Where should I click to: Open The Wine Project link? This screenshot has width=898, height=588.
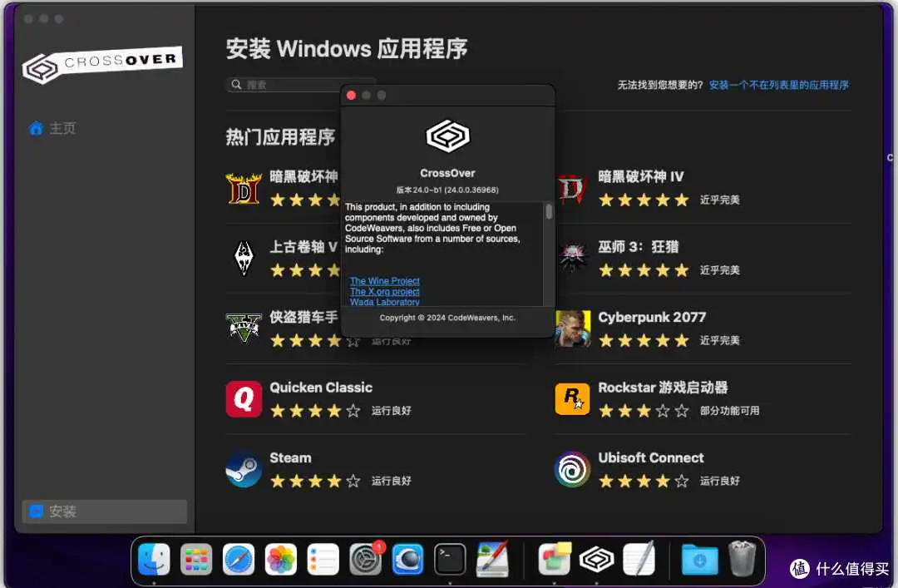coord(385,281)
